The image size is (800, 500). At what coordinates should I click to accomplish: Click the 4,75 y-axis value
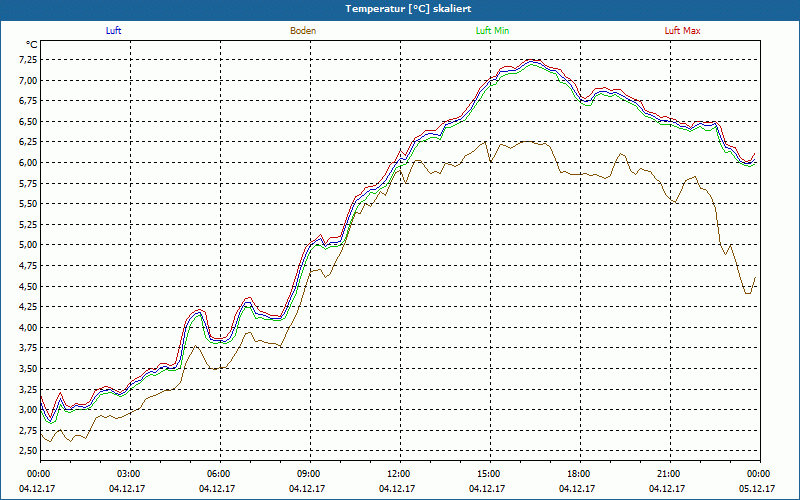28,265
